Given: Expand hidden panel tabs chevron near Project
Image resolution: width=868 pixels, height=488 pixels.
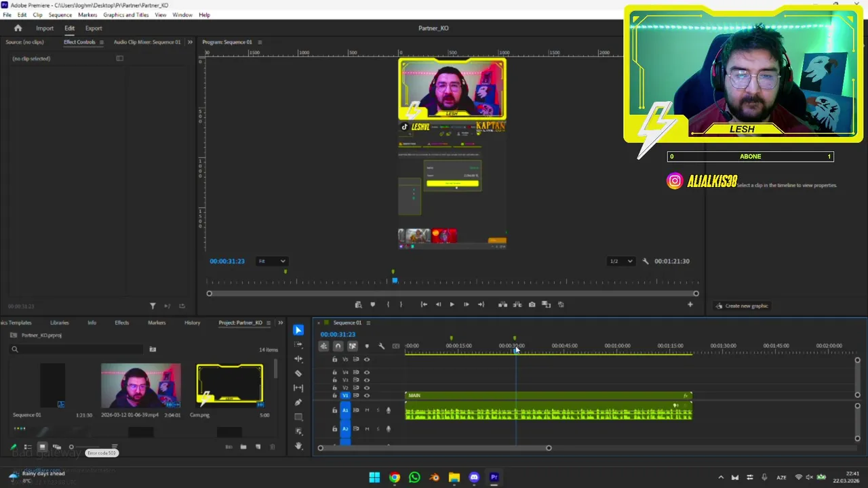Looking at the screenshot, I should [x=281, y=323].
